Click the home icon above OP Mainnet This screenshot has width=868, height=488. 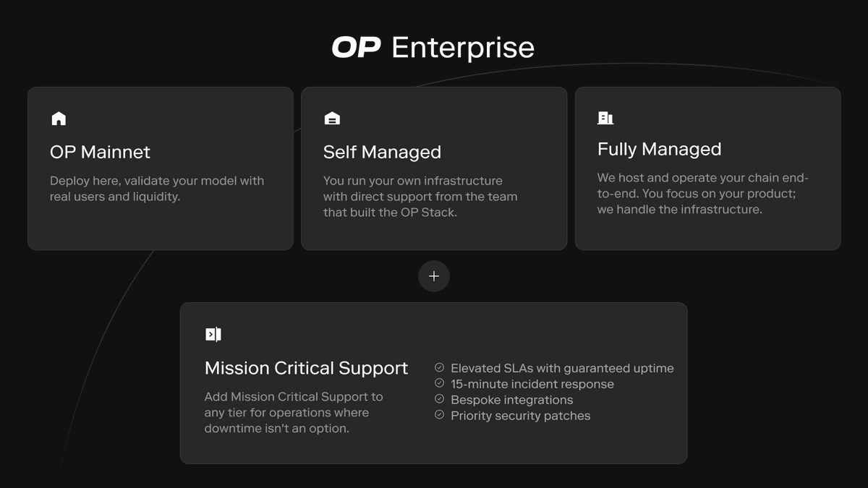(x=59, y=119)
